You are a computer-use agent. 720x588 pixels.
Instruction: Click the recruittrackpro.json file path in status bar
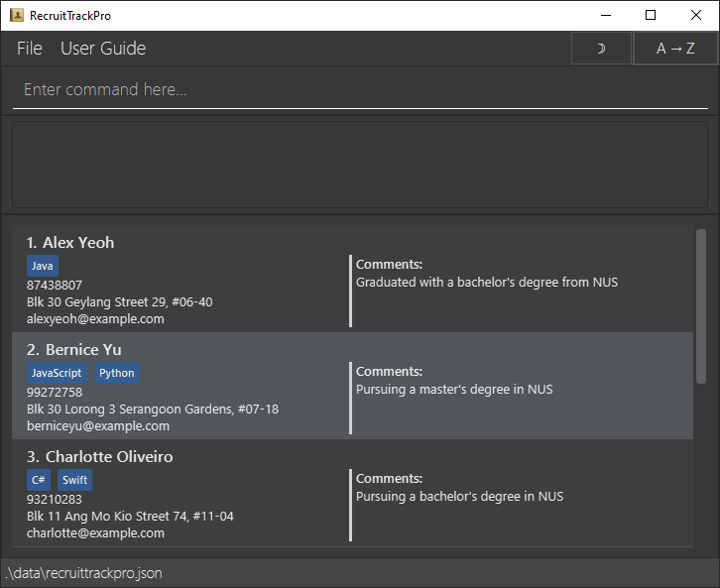pyautogui.click(x=83, y=573)
